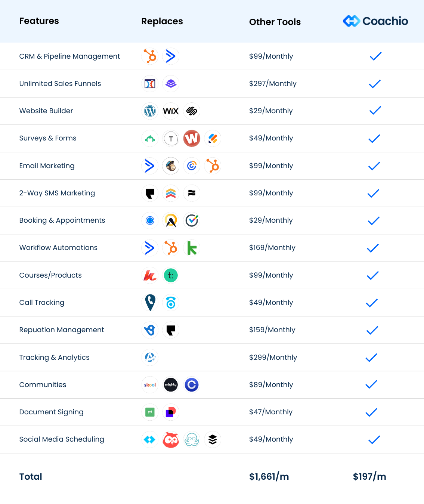Click the Mailchimp monkey icon

coord(171,166)
